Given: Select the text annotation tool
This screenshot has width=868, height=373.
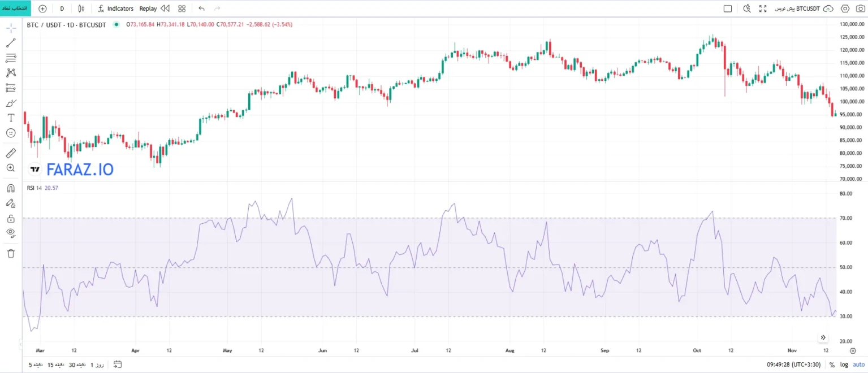Looking at the screenshot, I should pos(11,118).
